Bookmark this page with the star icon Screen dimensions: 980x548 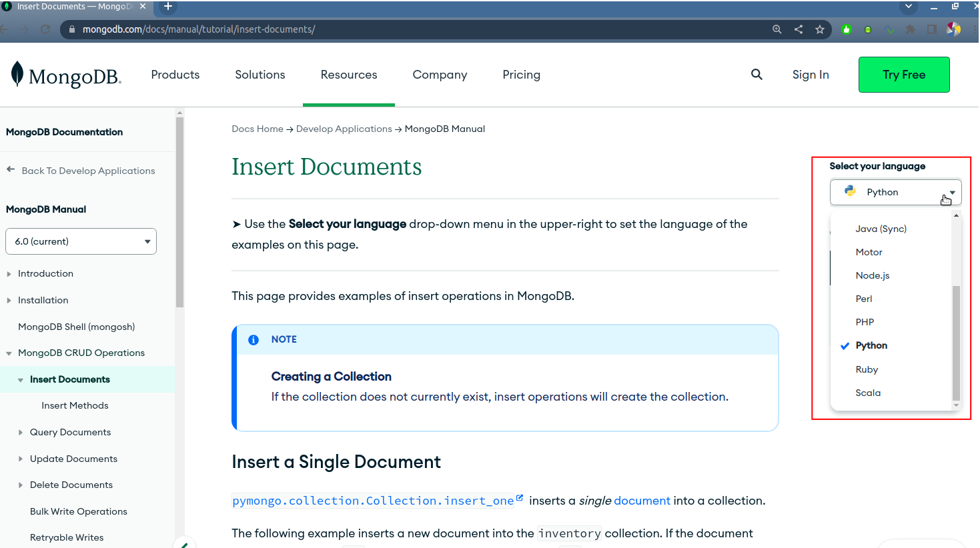[820, 29]
